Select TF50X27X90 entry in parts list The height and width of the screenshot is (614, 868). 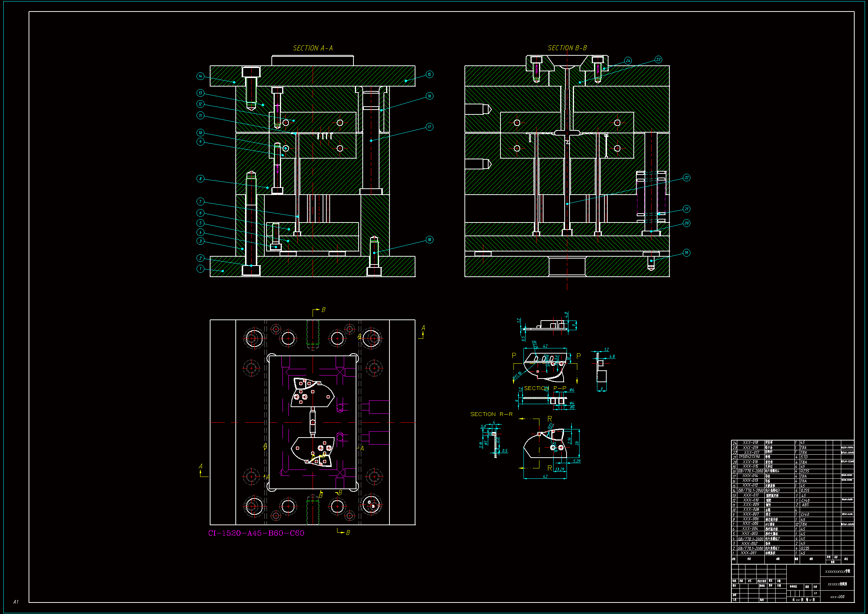[x=749, y=457]
